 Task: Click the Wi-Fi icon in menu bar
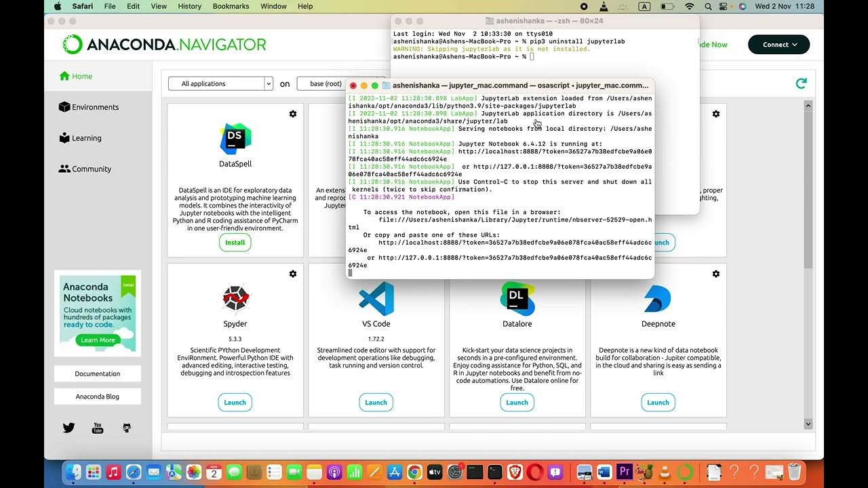(x=690, y=6)
